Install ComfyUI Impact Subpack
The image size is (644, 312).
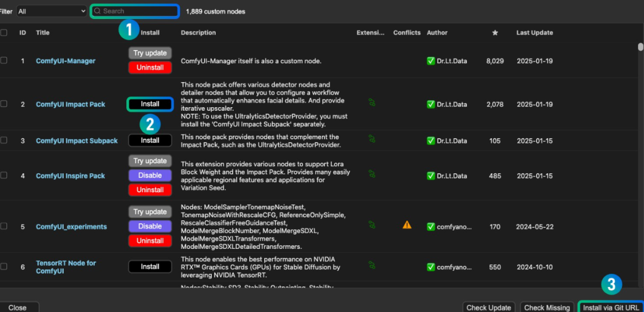click(x=150, y=141)
